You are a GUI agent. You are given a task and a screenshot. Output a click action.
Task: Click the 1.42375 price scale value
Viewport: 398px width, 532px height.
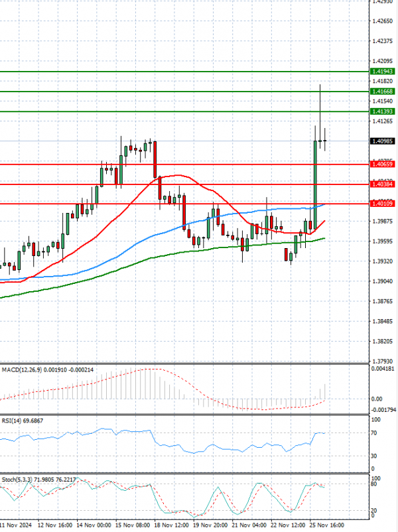(x=382, y=41)
